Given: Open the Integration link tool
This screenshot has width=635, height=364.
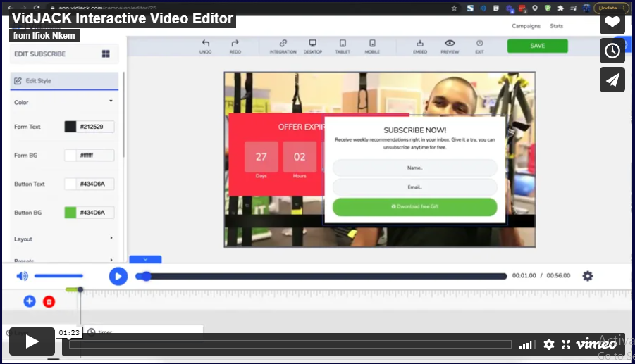Looking at the screenshot, I should [283, 43].
